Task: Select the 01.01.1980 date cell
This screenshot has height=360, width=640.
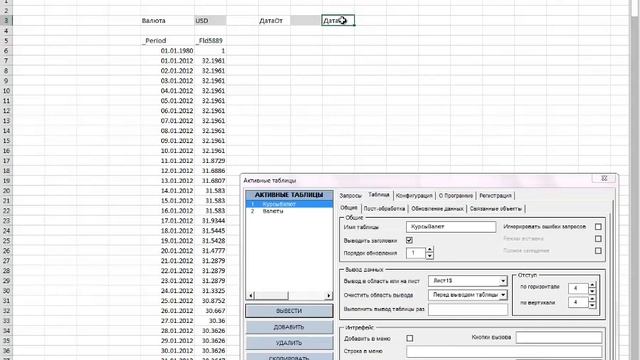Action: pyautogui.click(x=167, y=51)
